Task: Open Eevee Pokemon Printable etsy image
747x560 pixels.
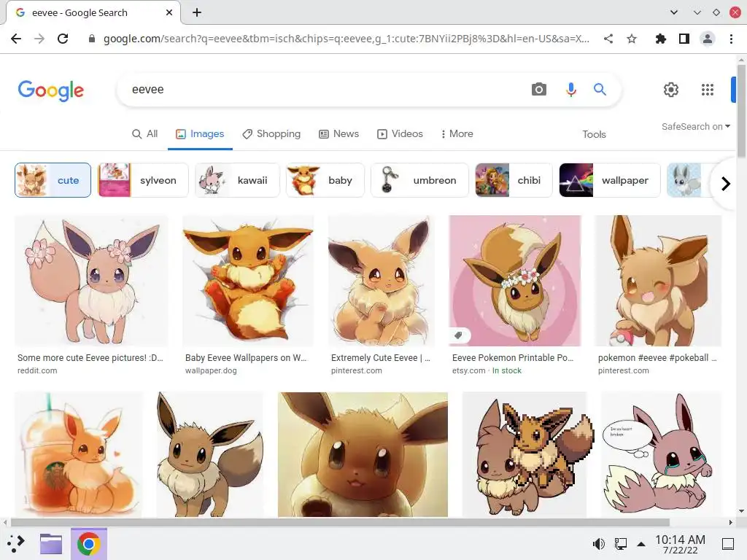Action: [x=515, y=281]
